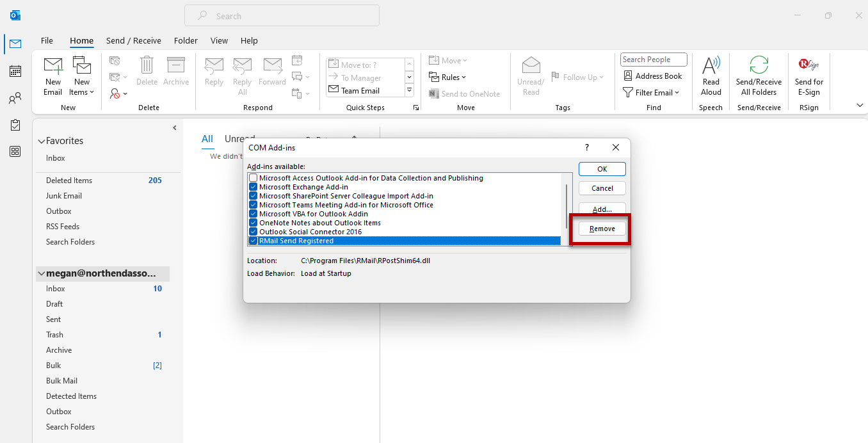Click the add-ins list vertical scrollbar
The height and width of the screenshot is (443, 868).
566,205
